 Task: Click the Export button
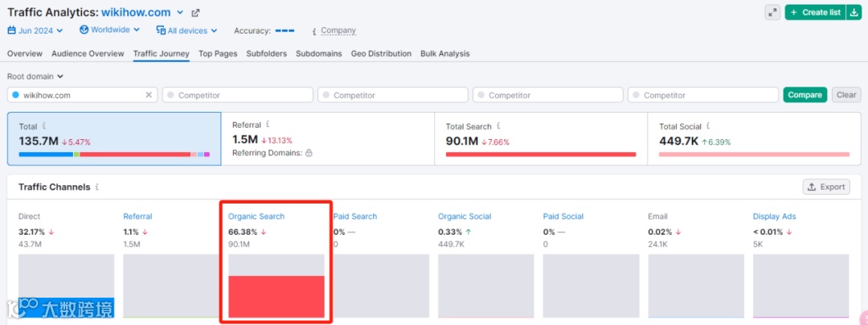coord(826,187)
